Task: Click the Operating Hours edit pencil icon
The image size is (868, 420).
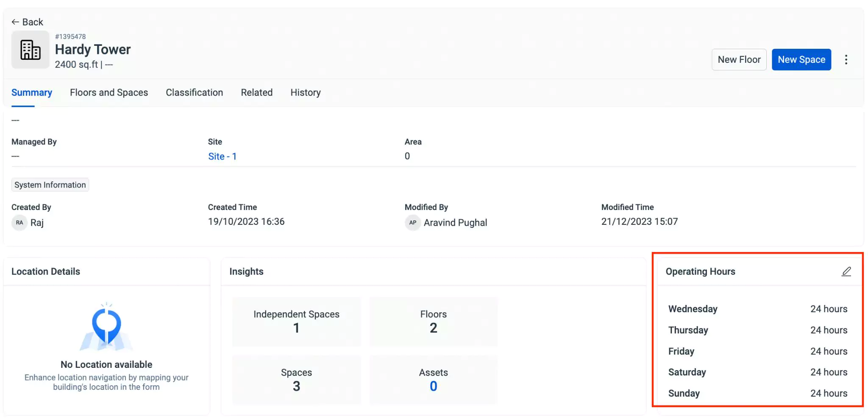Action: (846, 272)
